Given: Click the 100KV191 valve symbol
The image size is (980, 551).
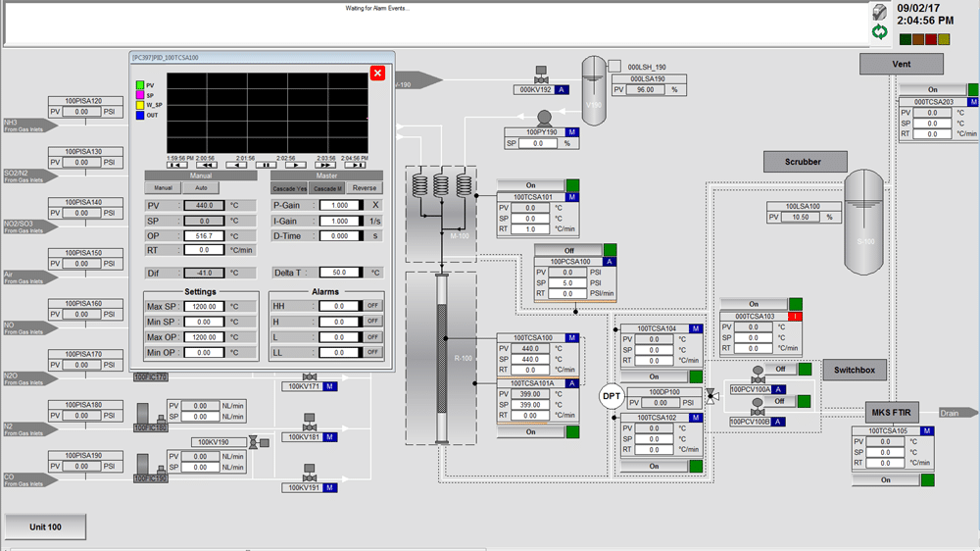Looking at the screenshot, I should tap(310, 474).
